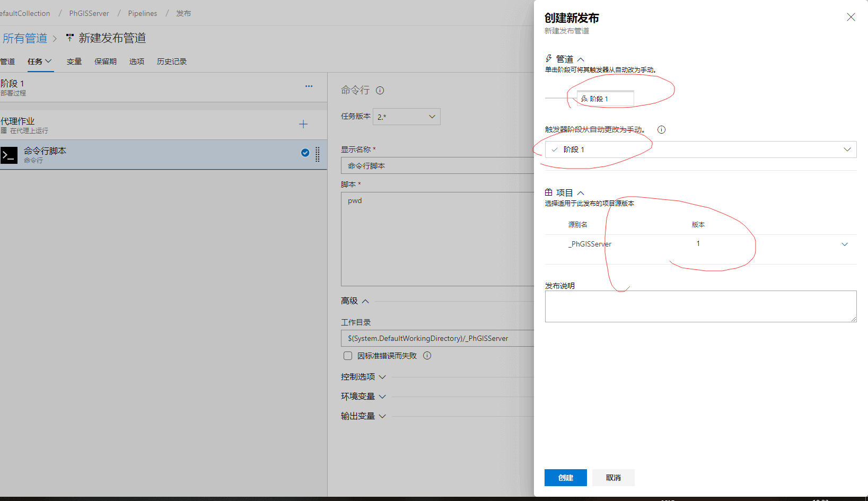Image resolution: width=868 pixels, height=501 pixels.
Task: Click the three-dots menu for 阶段 1
Action: coord(309,86)
